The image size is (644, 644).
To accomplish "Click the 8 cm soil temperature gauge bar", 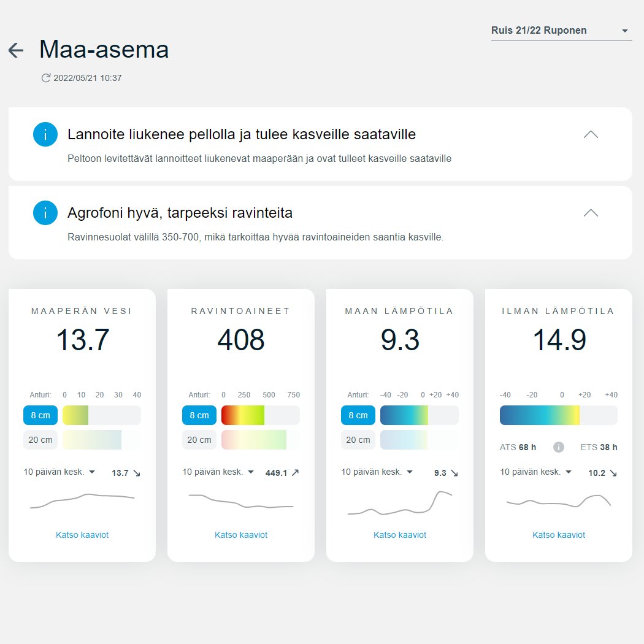I will (420, 415).
